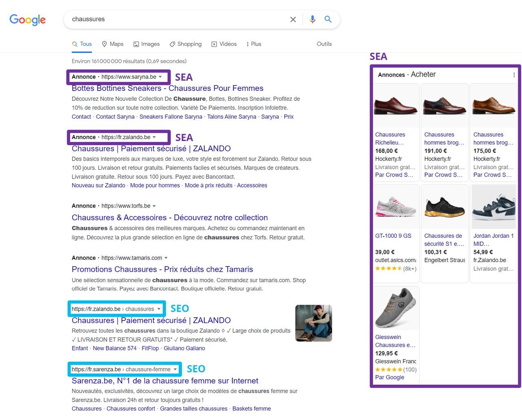
Task: Clear the search box with X icon
Action: [293, 20]
